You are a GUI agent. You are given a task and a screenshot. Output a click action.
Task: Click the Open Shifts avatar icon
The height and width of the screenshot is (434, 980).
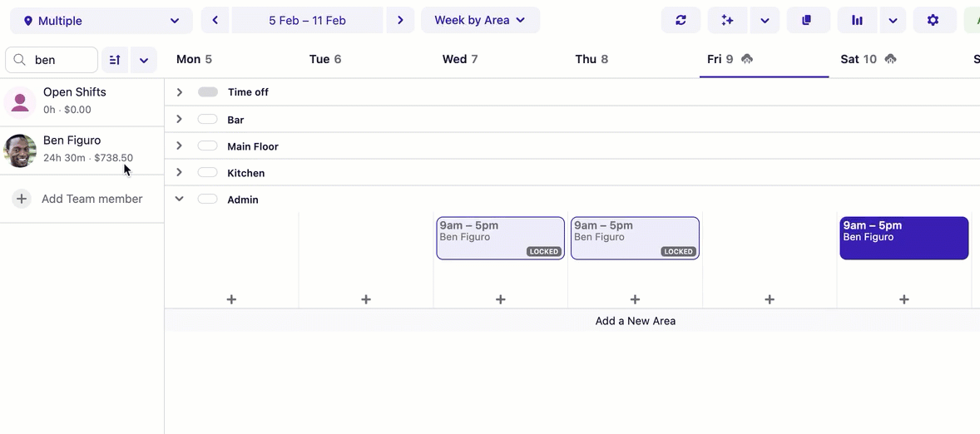(x=20, y=102)
